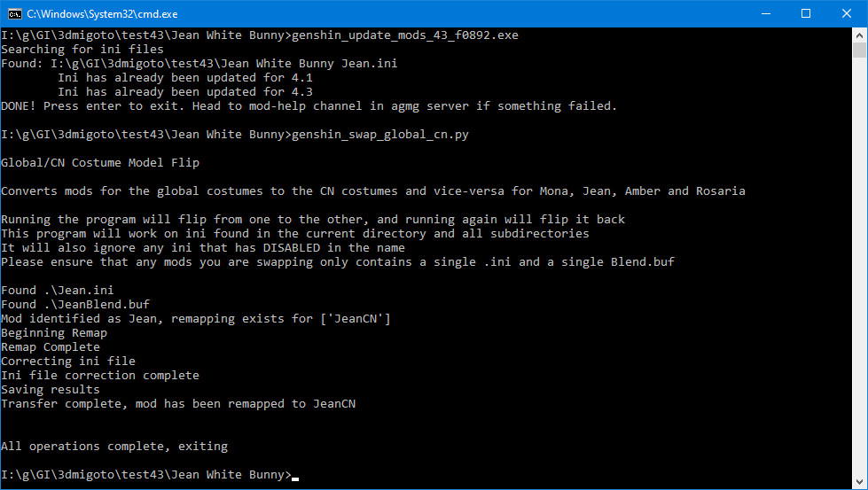Click the "Found .\Jean.ini" output line

pyautogui.click(x=58, y=291)
